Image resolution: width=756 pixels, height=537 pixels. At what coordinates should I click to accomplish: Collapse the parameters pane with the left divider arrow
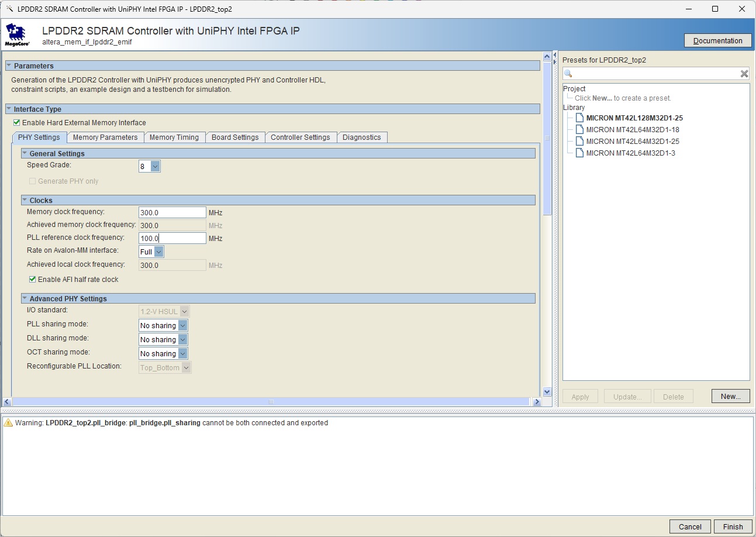click(554, 54)
